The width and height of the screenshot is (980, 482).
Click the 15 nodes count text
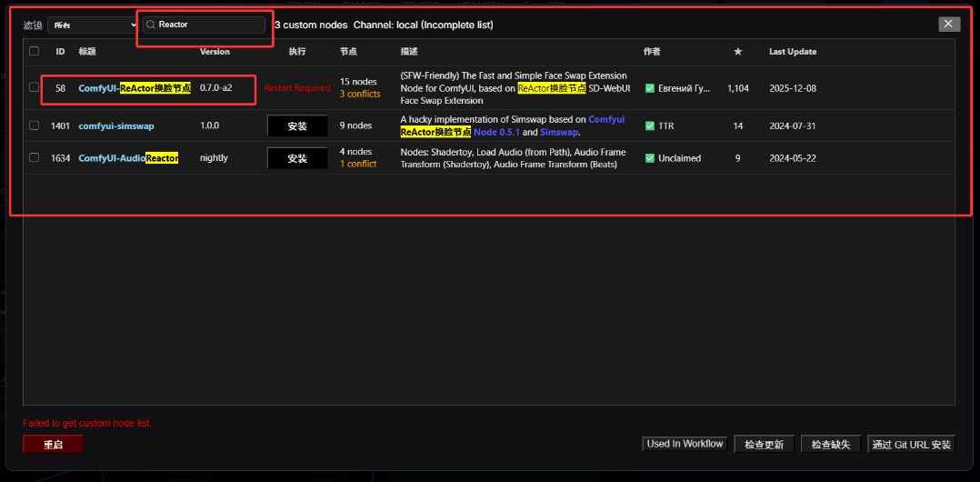[358, 82]
